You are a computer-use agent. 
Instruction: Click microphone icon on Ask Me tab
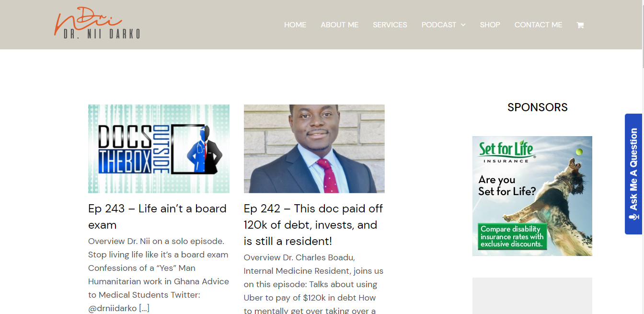(x=634, y=216)
